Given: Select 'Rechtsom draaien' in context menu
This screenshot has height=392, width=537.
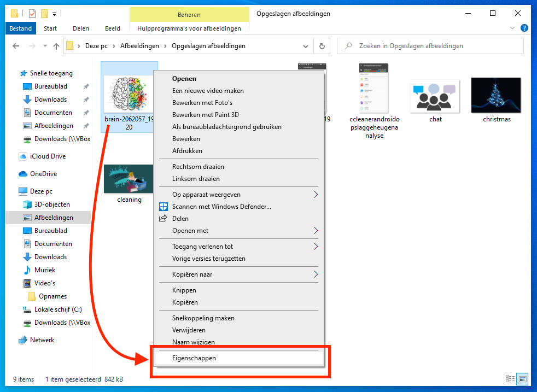Looking at the screenshot, I should 198,167.
